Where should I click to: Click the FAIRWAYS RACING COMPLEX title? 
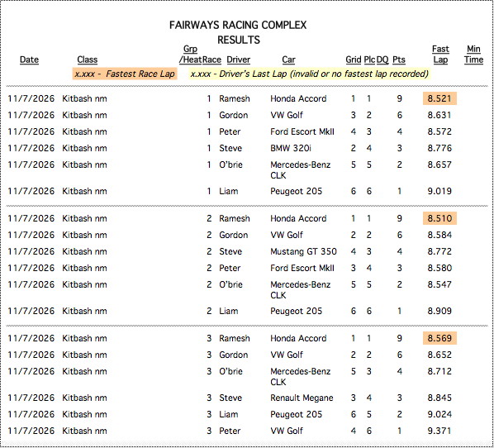[x=238, y=26]
